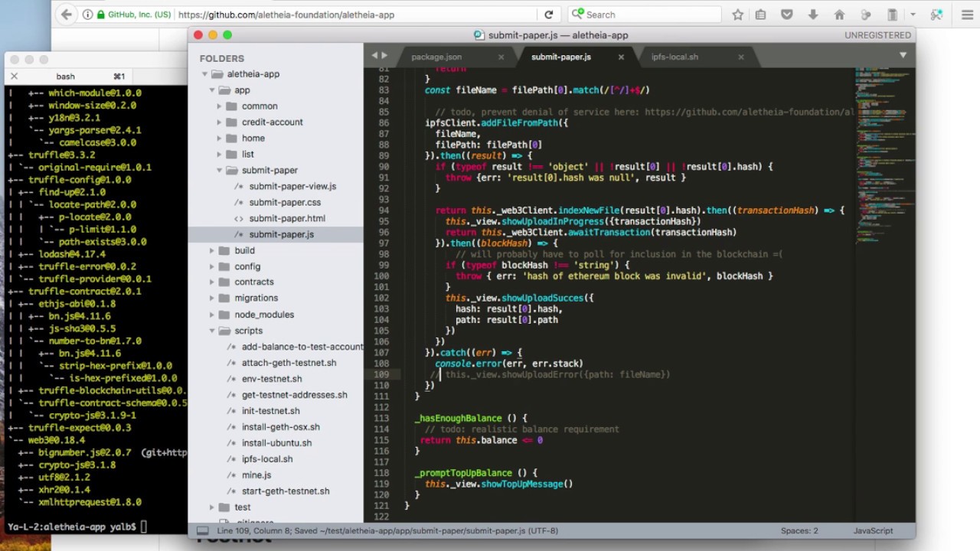Switch to the ipfs-local.sh tab
The image size is (980, 551).
(675, 57)
